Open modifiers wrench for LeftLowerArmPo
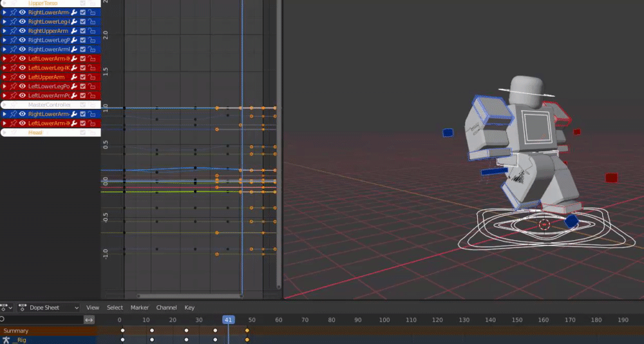This screenshot has height=344, width=644. (x=74, y=95)
